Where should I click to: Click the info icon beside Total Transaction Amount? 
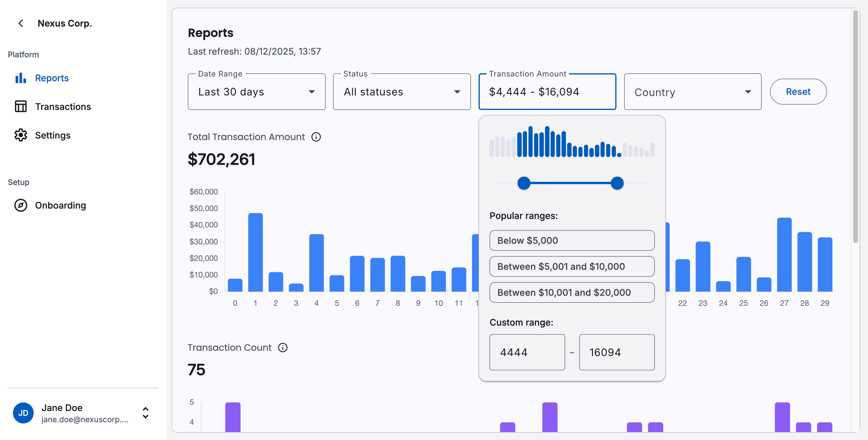coord(316,137)
